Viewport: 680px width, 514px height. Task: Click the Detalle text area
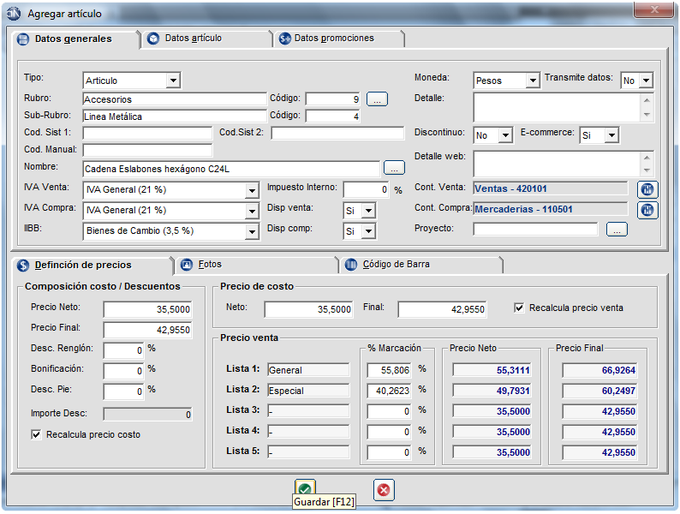pos(557,108)
